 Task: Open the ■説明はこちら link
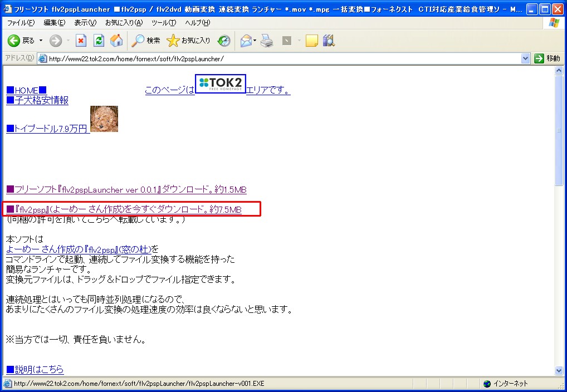point(35,369)
